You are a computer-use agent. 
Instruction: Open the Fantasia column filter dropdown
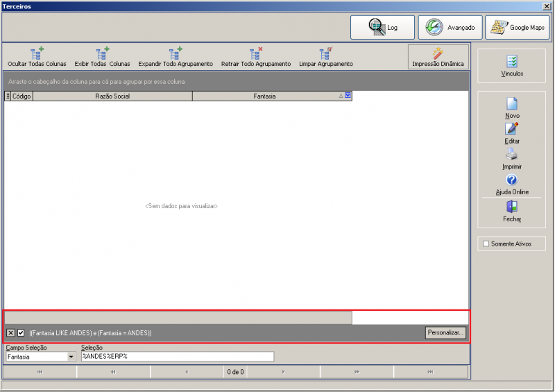(348, 96)
